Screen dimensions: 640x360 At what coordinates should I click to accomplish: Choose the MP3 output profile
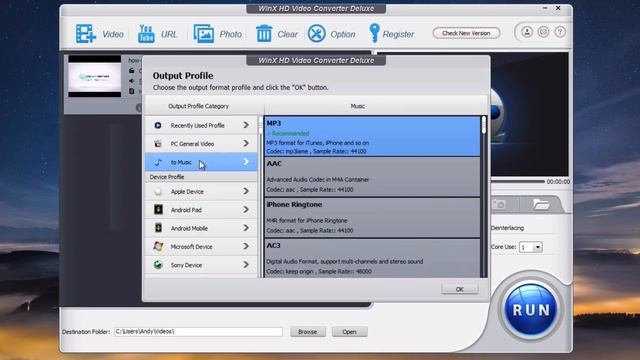tap(372, 136)
